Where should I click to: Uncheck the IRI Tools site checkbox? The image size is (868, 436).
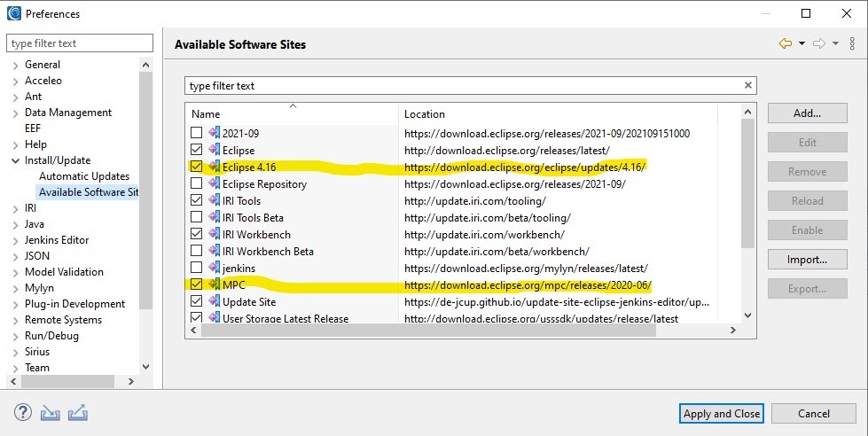pyautogui.click(x=197, y=200)
